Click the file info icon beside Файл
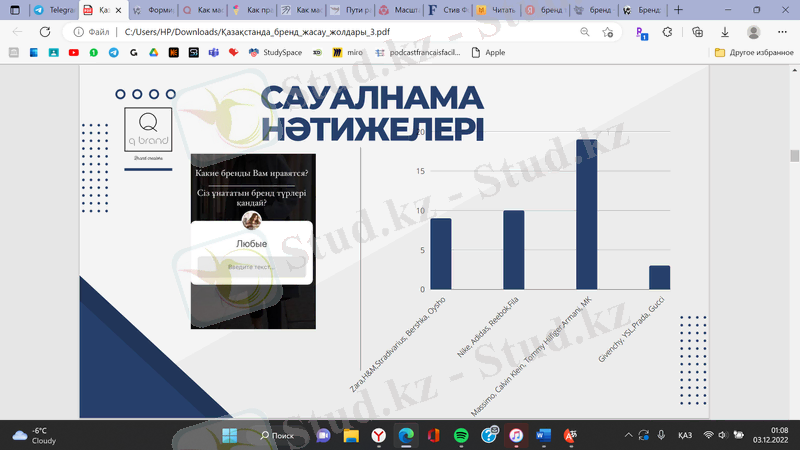Image resolution: width=800 pixels, height=450 pixels. pyautogui.click(x=78, y=32)
